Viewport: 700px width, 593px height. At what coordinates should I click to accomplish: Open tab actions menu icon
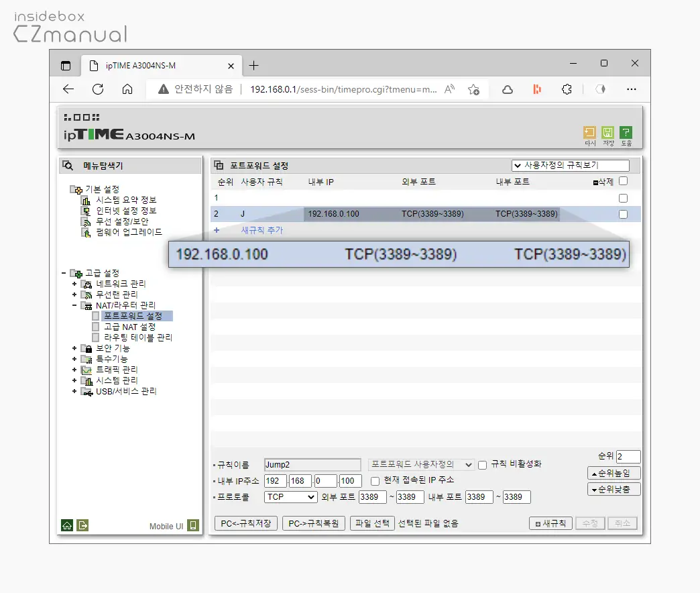[66, 66]
